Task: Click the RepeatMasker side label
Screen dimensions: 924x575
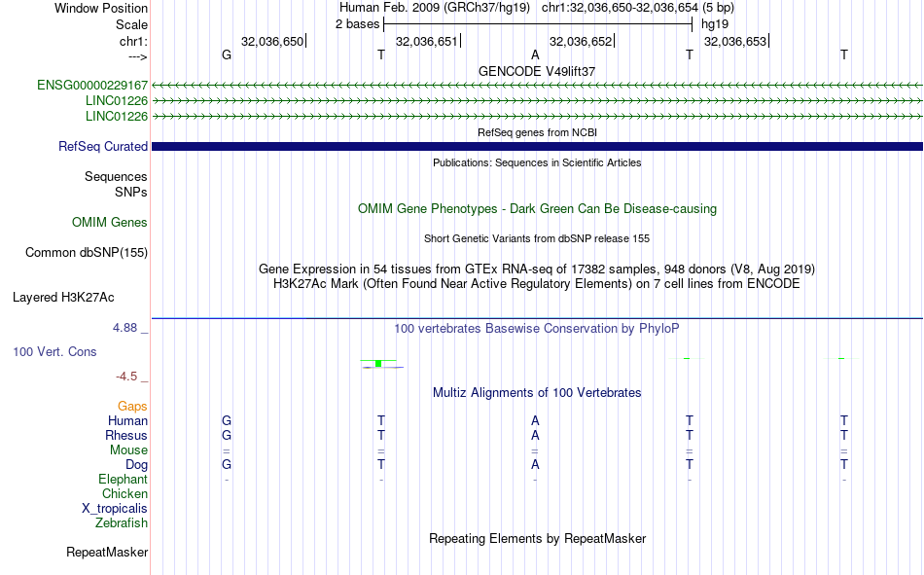Action: (x=107, y=553)
